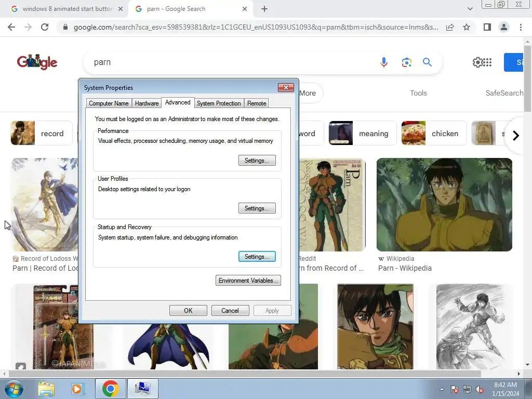The image size is (532, 399).
Task: Click the address bar URL
Action: pos(256,27)
